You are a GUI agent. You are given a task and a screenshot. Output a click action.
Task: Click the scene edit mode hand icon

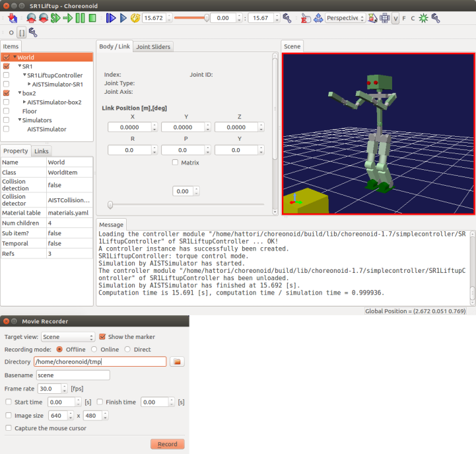(x=305, y=18)
